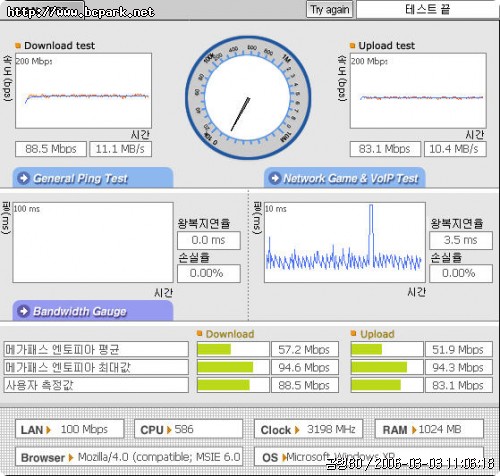Click the Bandwidth Gauge arrow icon
Screen dimensions: 500x476
tap(24, 311)
